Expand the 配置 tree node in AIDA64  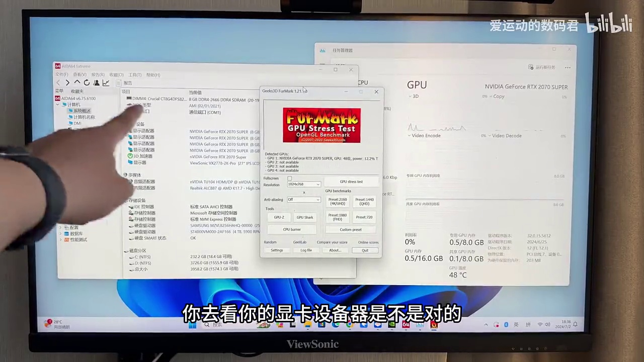tap(61, 227)
